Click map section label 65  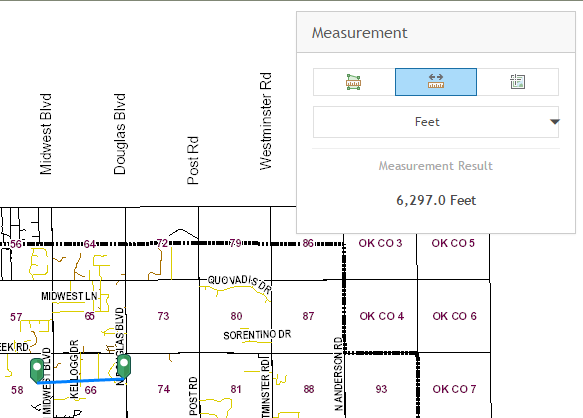click(x=90, y=316)
